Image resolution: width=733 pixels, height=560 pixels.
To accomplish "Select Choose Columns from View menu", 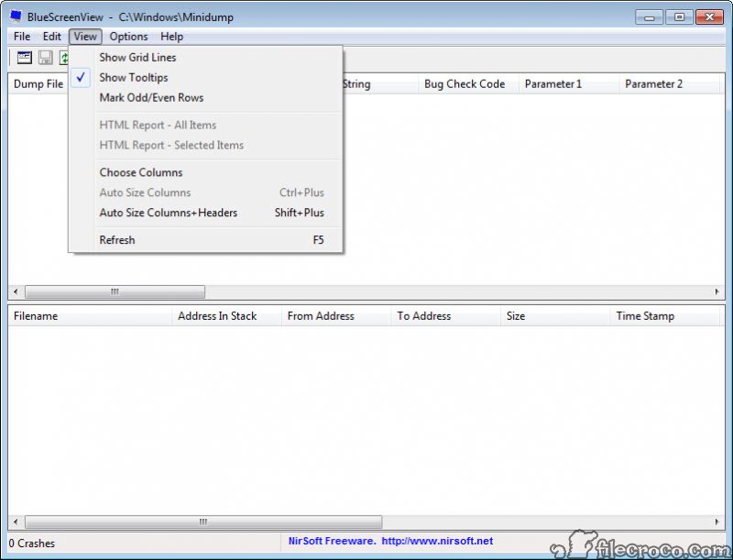I will [x=205, y=172].
